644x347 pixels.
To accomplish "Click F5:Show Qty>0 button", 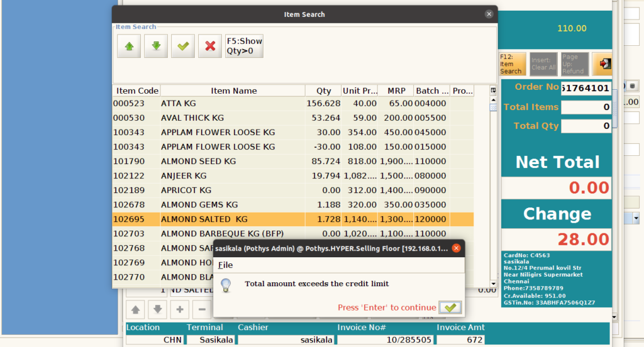I will pos(245,46).
